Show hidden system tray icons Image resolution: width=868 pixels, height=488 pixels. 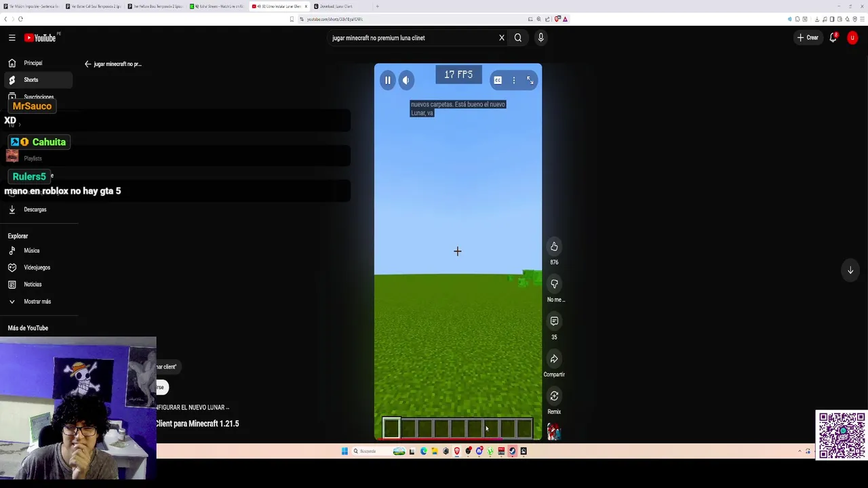800,451
